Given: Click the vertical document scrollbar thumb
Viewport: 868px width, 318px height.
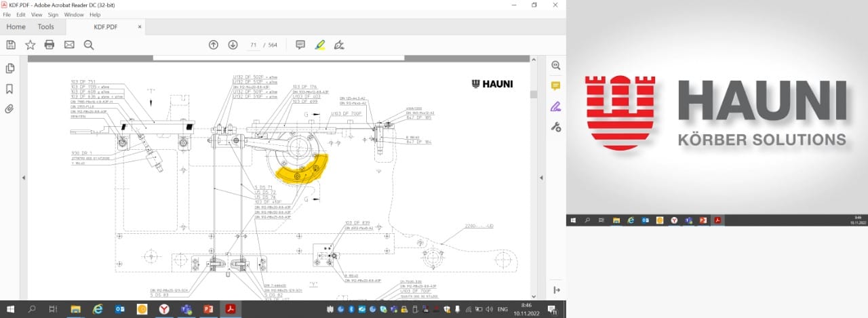Looking at the screenshot, I should tap(534, 94).
